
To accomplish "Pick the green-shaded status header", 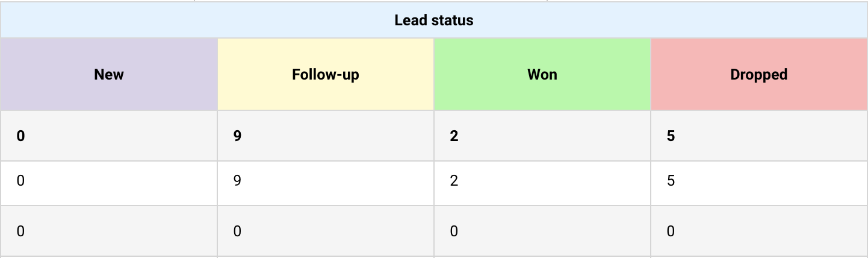I will [542, 75].
